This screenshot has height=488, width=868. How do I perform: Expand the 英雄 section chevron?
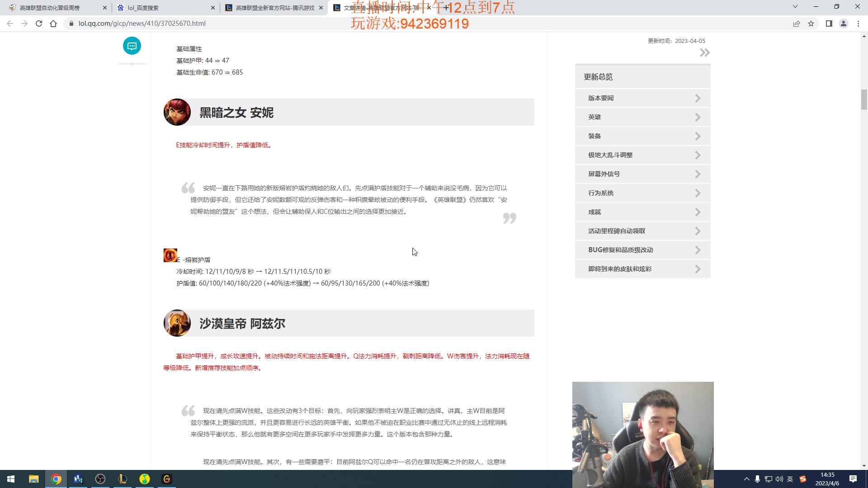pos(698,117)
